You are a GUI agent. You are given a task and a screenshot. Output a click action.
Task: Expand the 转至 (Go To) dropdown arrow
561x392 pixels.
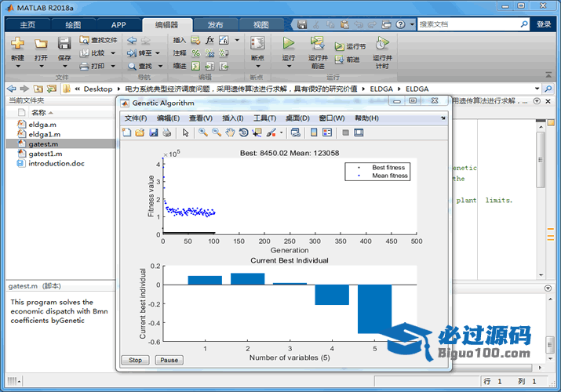coord(158,53)
